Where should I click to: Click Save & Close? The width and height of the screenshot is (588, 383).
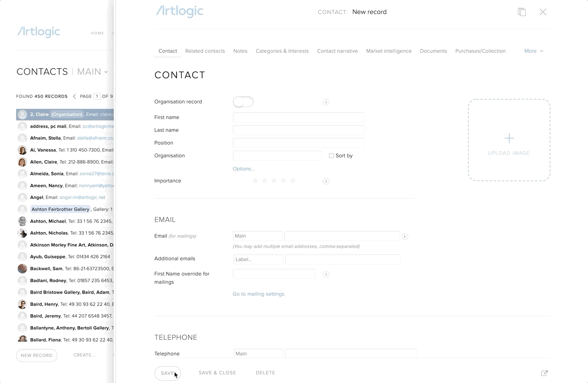click(x=217, y=373)
